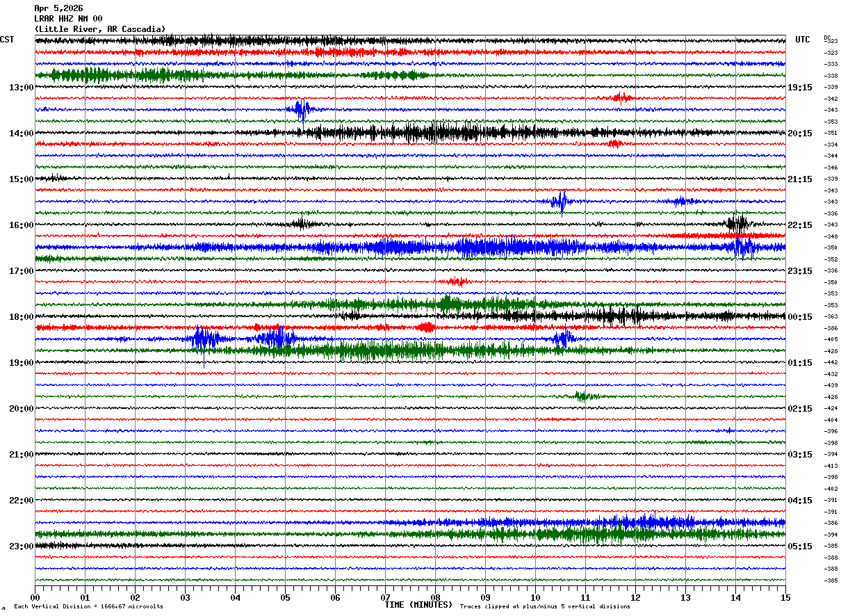841x616 pixels.
Task: Click the 22:15 UTC time label
Action: [x=800, y=225]
